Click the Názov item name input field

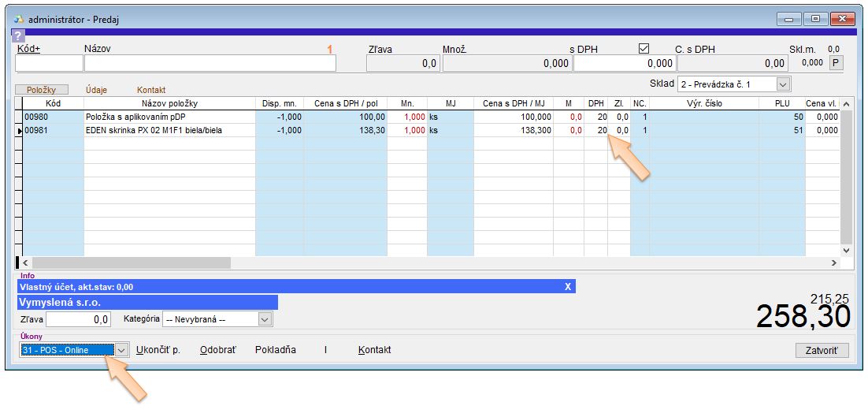[x=210, y=64]
